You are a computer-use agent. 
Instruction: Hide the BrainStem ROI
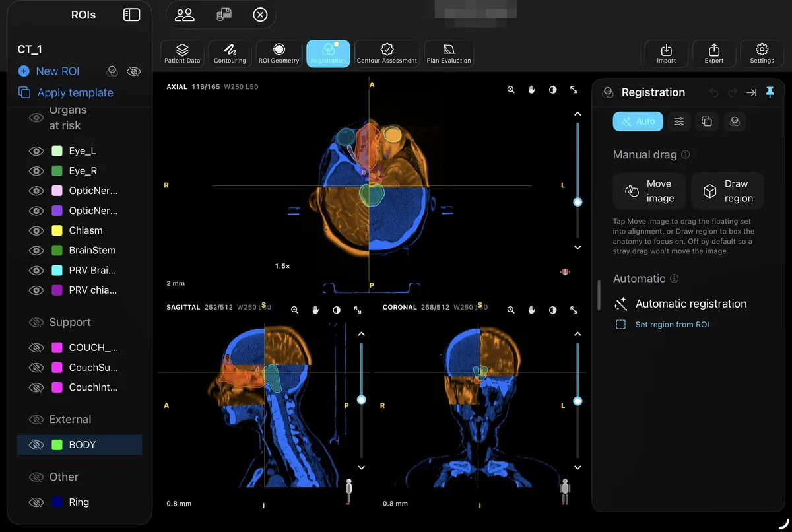point(36,250)
